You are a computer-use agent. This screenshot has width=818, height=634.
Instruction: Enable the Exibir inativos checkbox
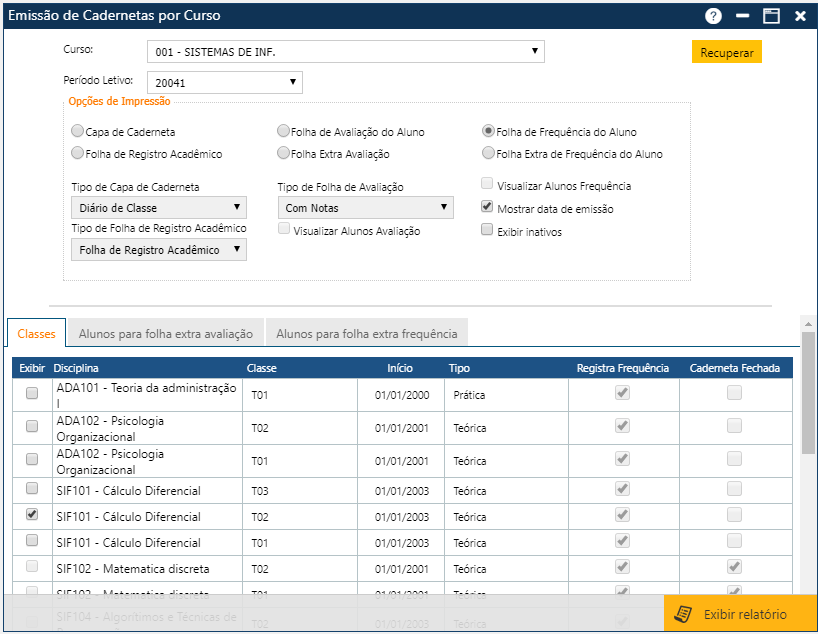tap(487, 231)
